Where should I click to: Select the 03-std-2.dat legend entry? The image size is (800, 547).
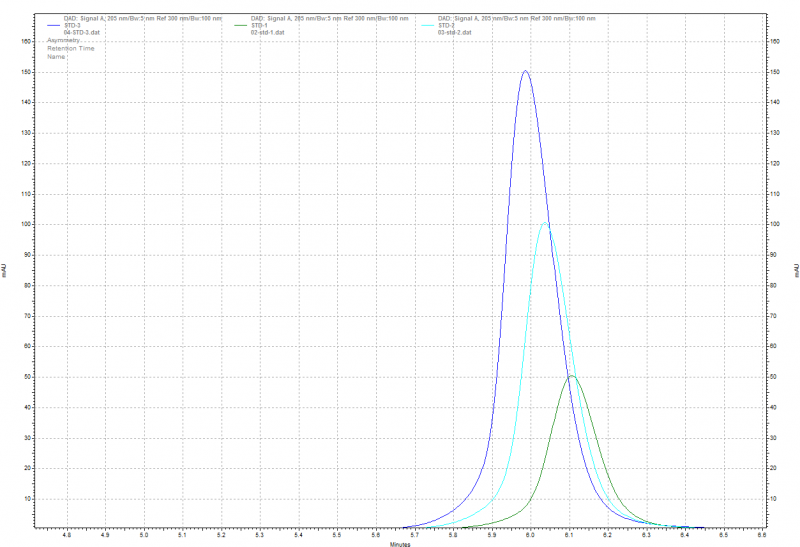pyautogui.click(x=456, y=32)
